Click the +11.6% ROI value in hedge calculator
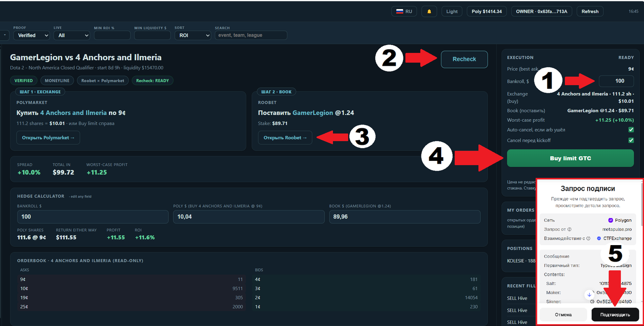Screen dimensions: 644x326 coord(145,238)
